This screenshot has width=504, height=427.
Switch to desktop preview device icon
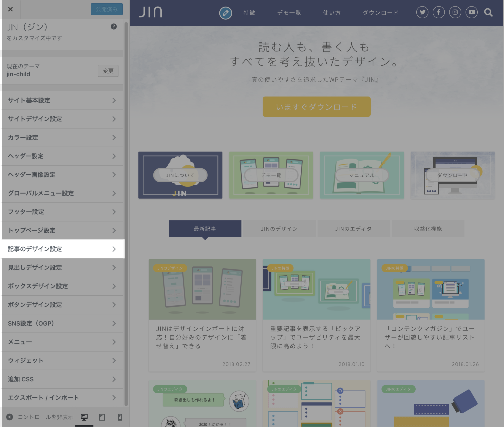(84, 417)
